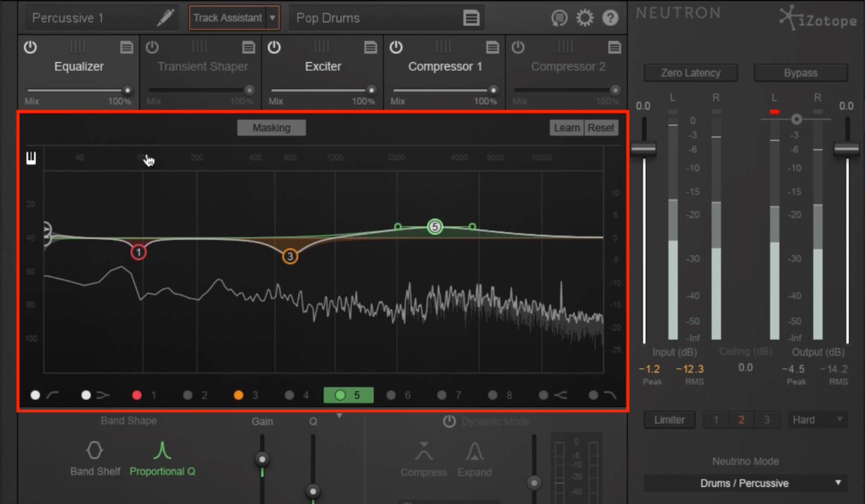
Task: Select EQ band 3 in band list
Action: click(246, 395)
